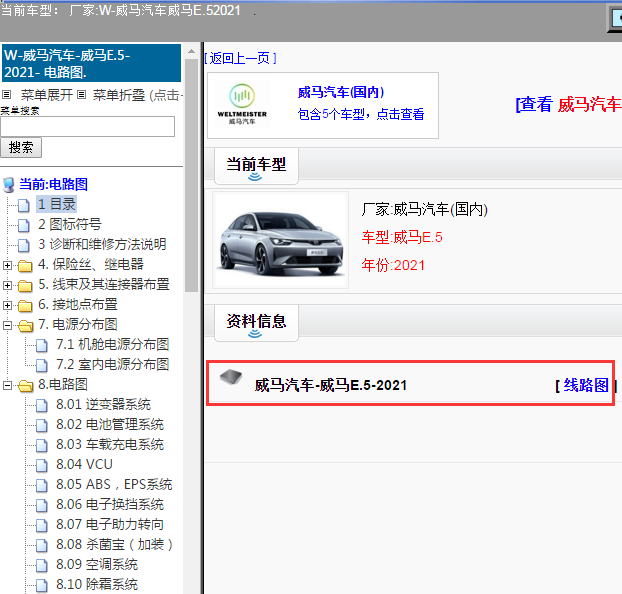Open 8.08 杀菌宝（加装） diagram

click(x=115, y=544)
